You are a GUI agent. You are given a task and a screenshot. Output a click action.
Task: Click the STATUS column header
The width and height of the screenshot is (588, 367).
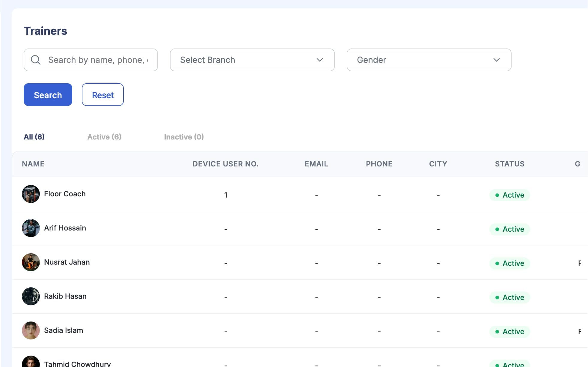pyautogui.click(x=509, y=164)
